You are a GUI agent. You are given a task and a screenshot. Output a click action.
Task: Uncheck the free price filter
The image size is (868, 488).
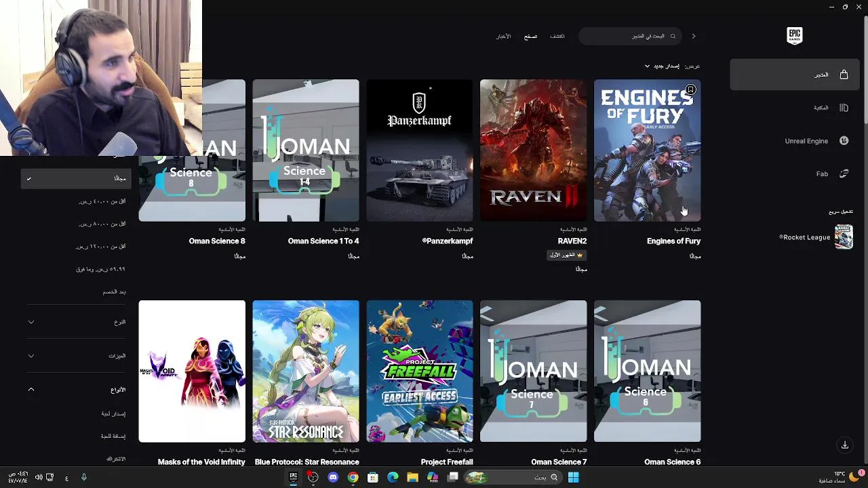[x=75, y=178]
